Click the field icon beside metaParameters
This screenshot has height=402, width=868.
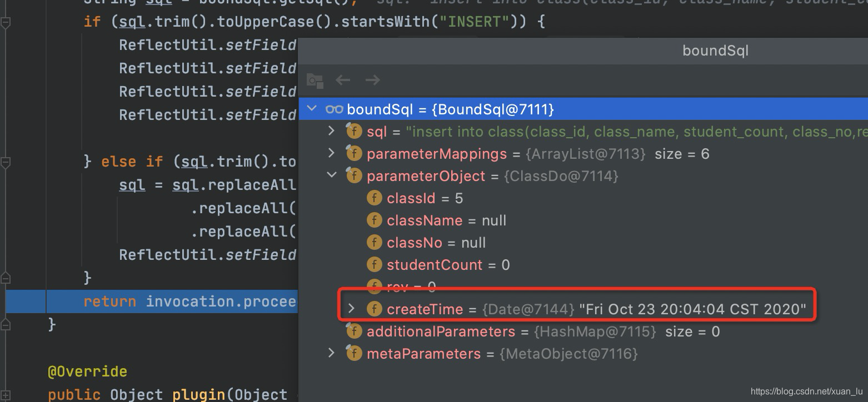click(354, 353)
